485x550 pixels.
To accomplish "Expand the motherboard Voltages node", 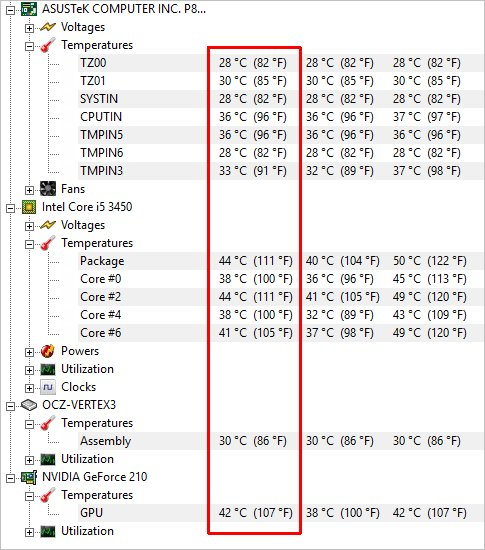I will tap(29, 28).
